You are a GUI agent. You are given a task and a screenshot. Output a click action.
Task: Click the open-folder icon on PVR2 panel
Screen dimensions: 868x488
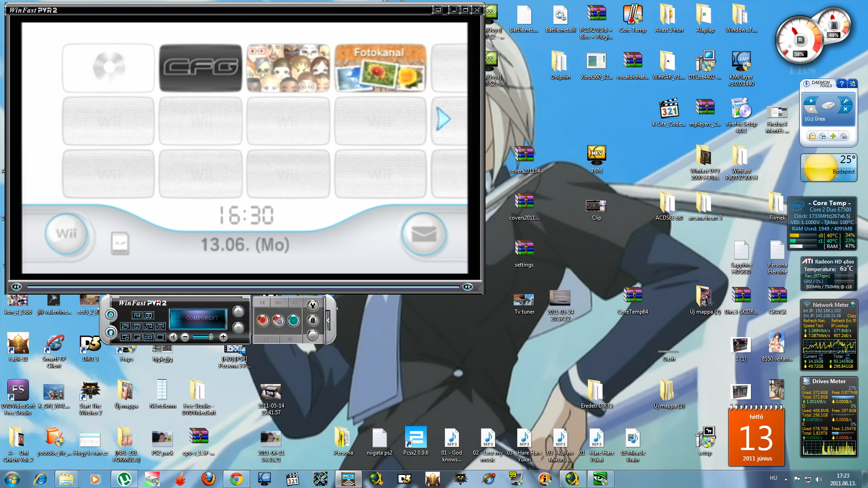click(125, 326)
